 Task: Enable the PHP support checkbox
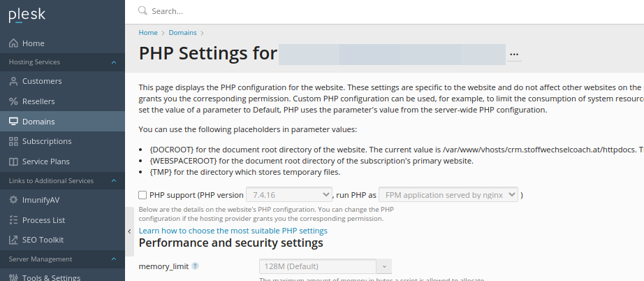pos(142,195)
